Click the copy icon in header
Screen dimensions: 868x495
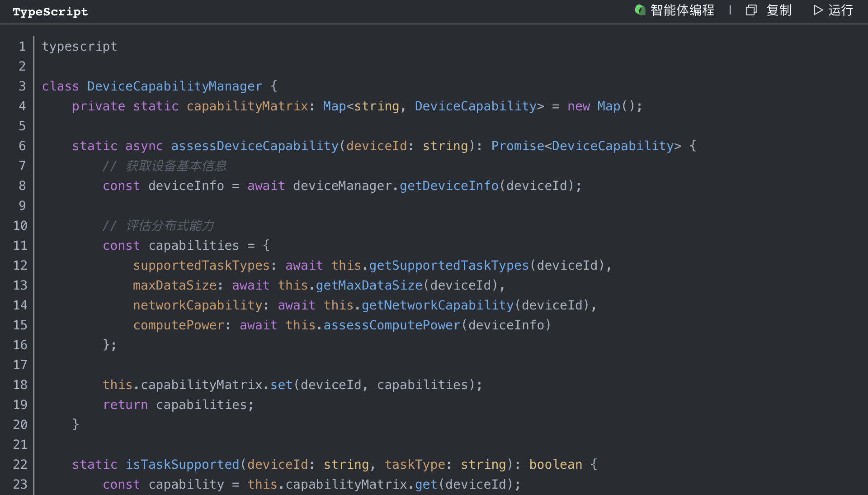[x=751, y=10]
